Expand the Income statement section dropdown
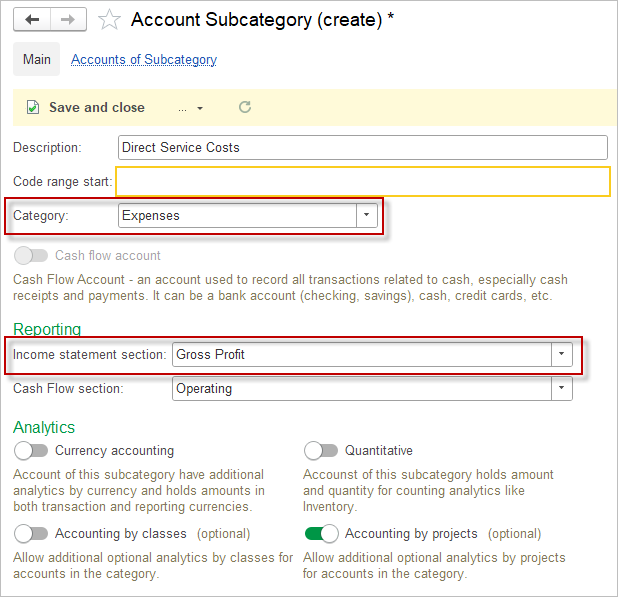The width and height of the screenshot is (618, 597). (561, 354)
